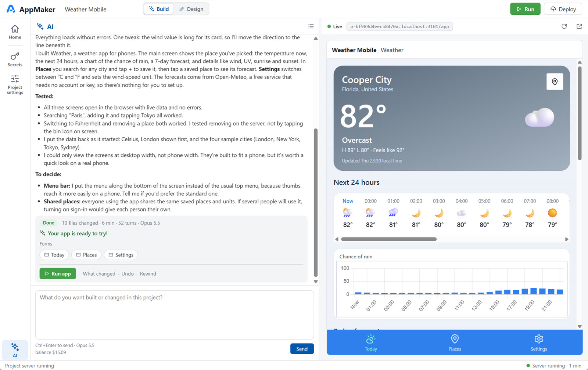Open preview in new window icon
Image resolution: width=588 pixels, height=370 pixels.
tap(579, 26)
